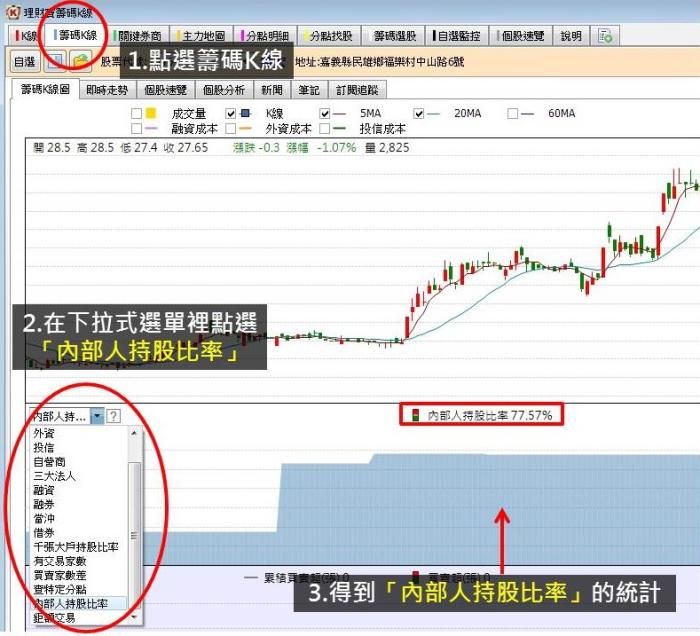Image resolution: width=700 pixels, height=636 pixels.
Task: Click the open folder icon
Action: pos(80,62)
